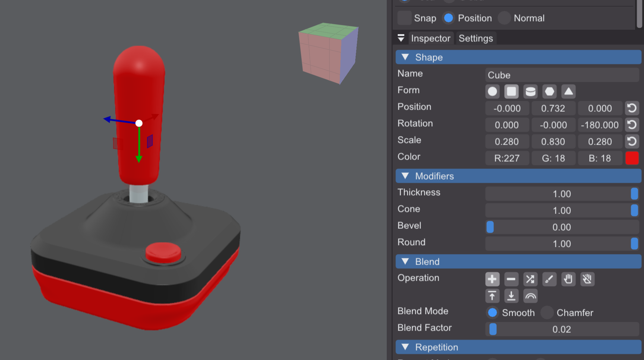Enable the Snap checkbox

[404, 18]
